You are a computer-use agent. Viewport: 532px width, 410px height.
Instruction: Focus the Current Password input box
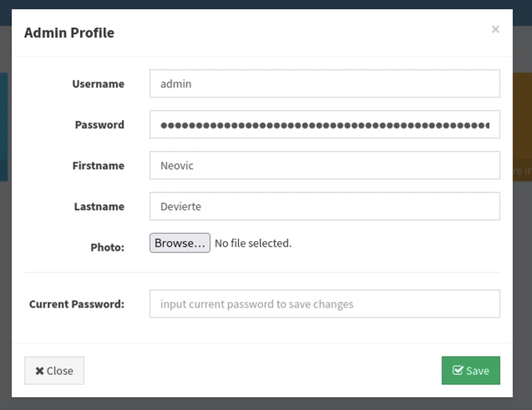pyautogui.click(x=325, y=304)
